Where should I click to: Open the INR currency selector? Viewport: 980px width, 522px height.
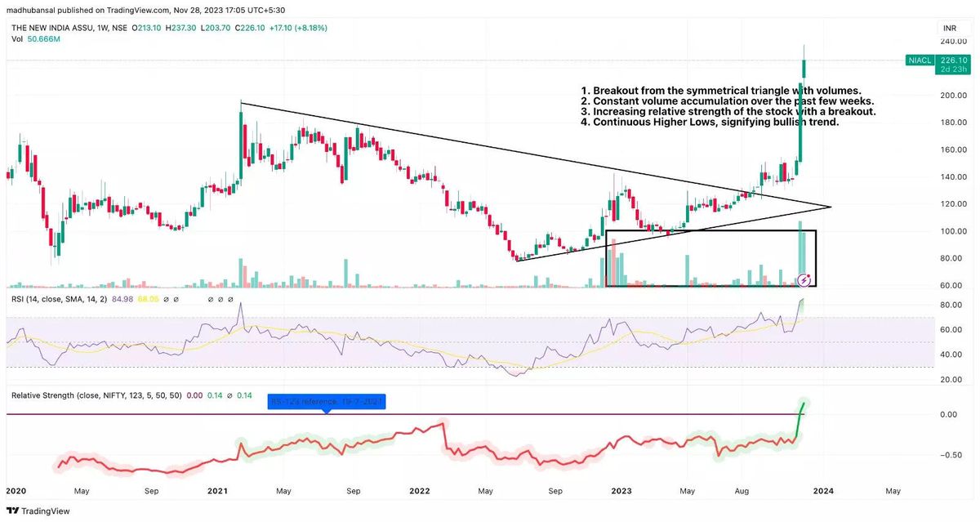tap(949, 28)
